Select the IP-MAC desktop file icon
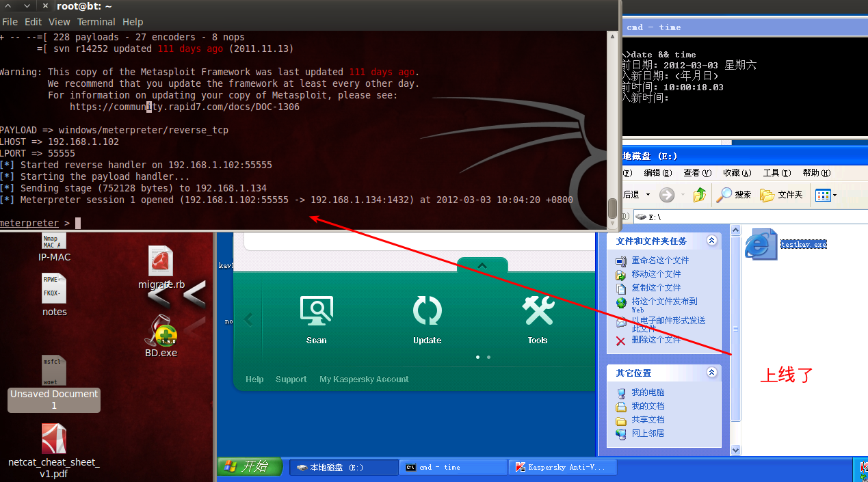Image resolution: width=868 pixels, height=482 pixels. click(x=54, y=247)
